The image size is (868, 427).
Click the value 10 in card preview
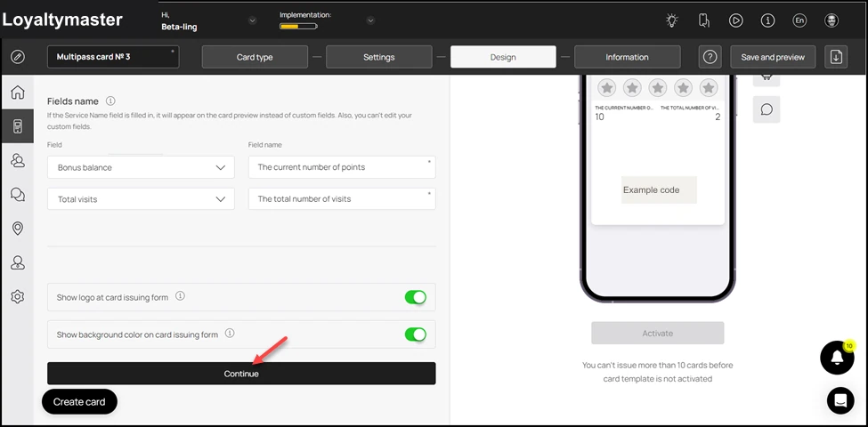point(599,117)
